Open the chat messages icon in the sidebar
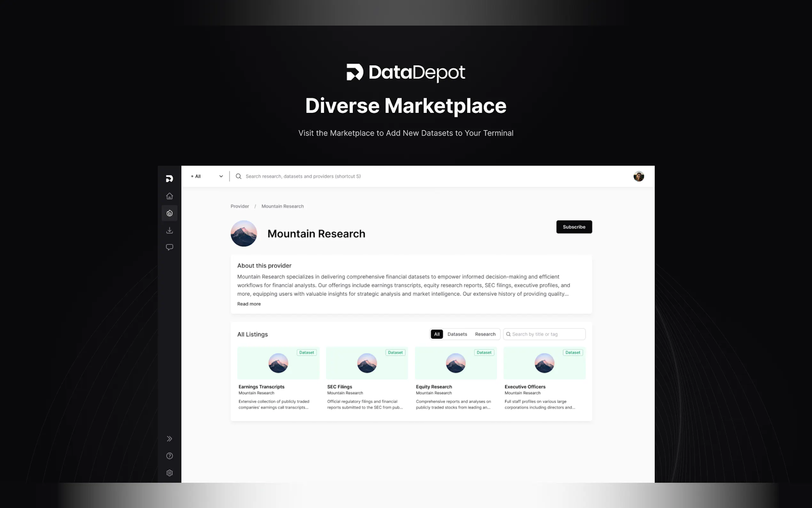This screenshot has width=812, height=508. tap(169, 247)
